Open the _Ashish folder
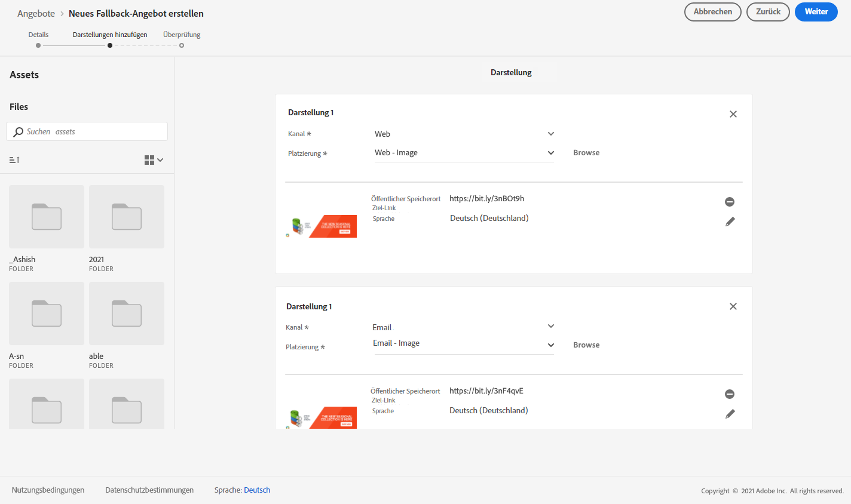 pyautogui.click(x=47, y=217)
